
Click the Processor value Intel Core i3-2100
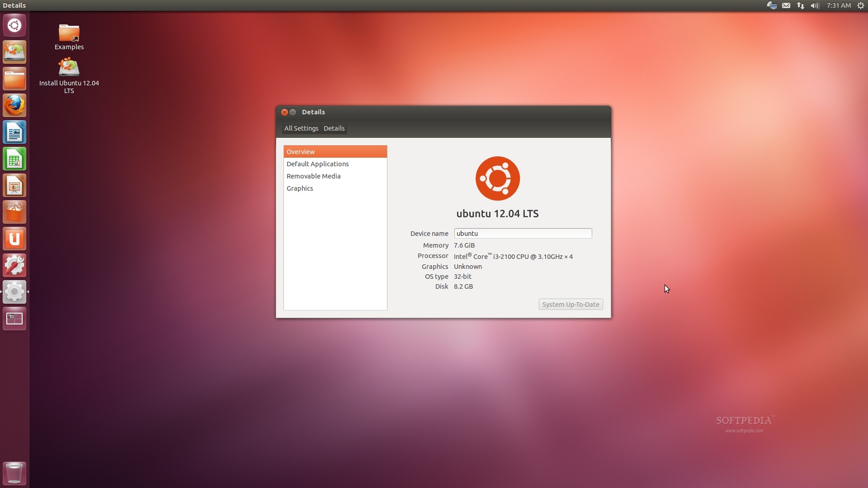(x=513, y=256)
